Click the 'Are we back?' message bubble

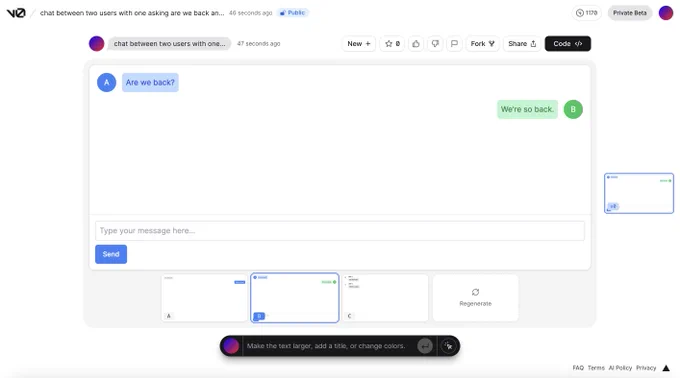(150, 82)
